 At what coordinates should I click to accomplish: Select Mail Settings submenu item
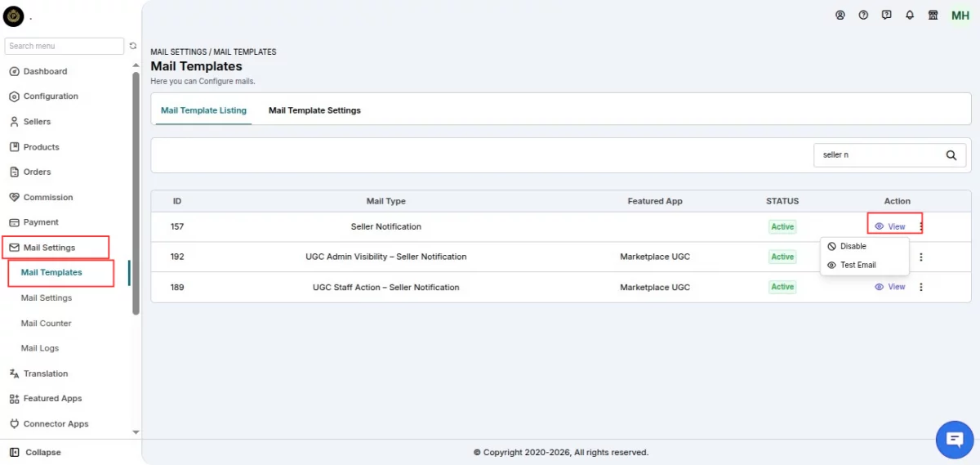[47, 298]
